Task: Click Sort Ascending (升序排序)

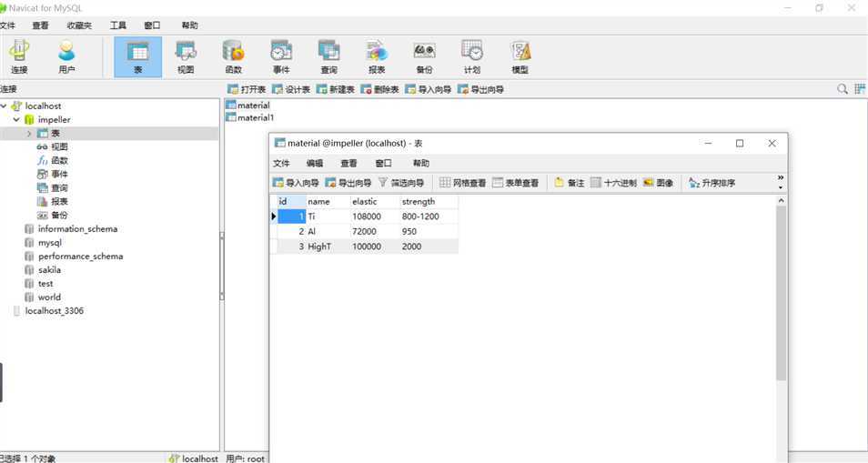Action: pyautogui.click(x=712, y=183)
